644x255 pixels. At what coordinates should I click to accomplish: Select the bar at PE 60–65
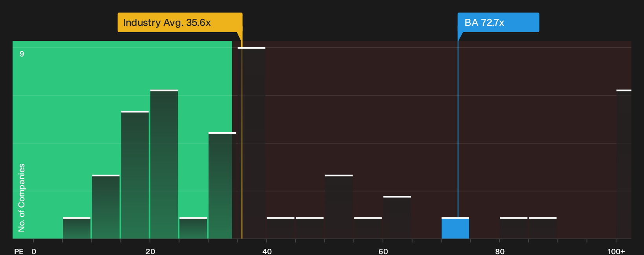(397, 217)
